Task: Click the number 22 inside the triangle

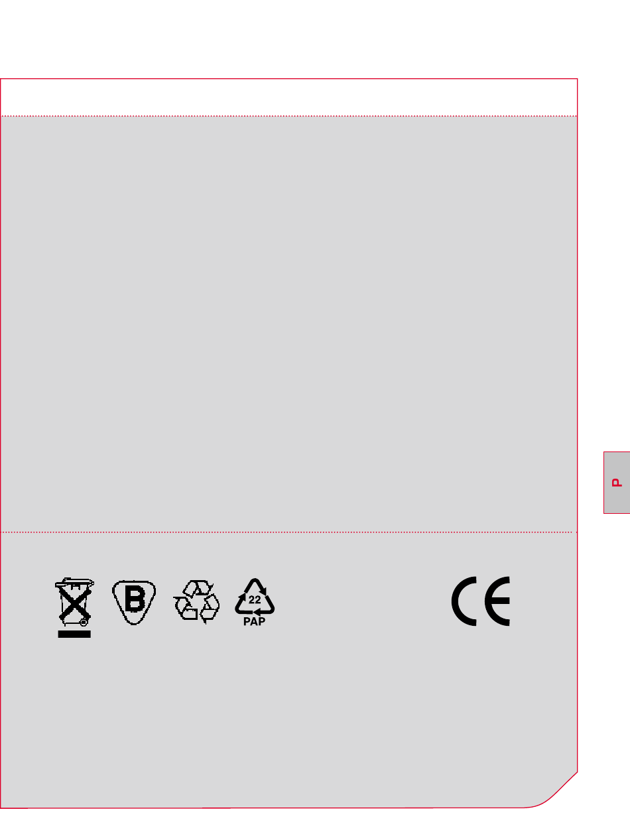Action: [255, 599]
